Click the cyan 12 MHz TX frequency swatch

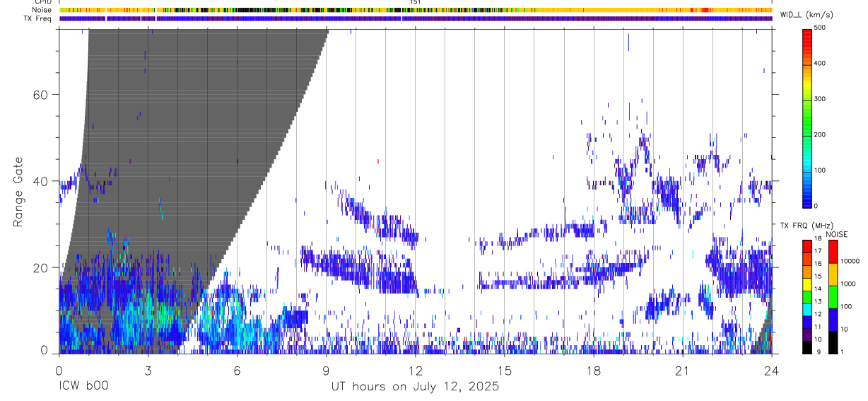pyautogui.click(x=807, y=308)
